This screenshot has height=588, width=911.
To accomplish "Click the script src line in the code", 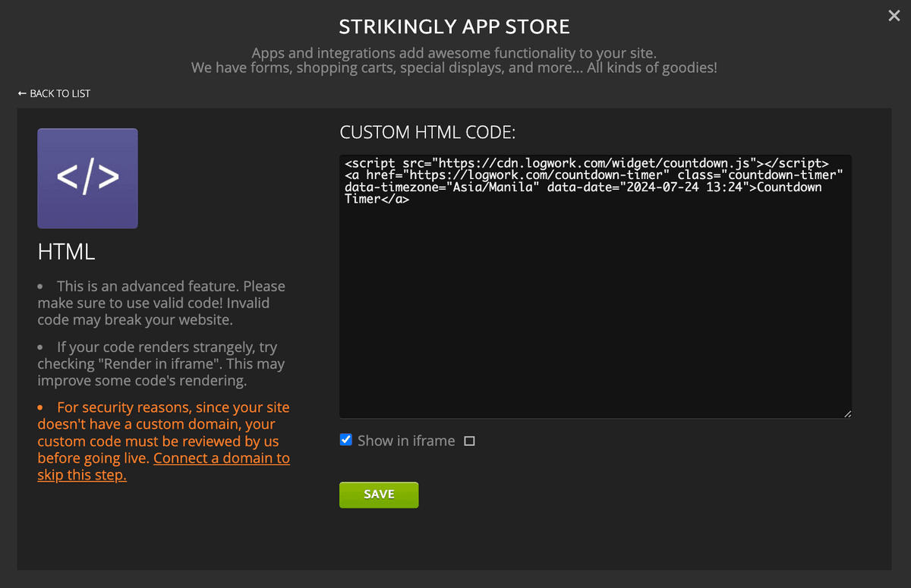I will click(587, 163).
